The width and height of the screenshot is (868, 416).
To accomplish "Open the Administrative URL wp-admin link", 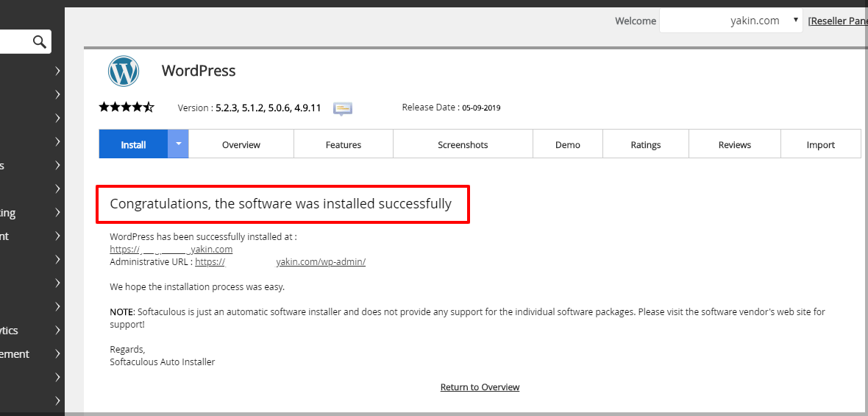I will pyautogui.click(x=280, y=262).
